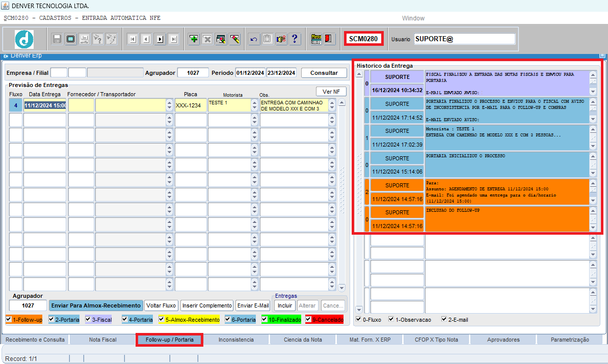Click the Ver NF button
This screenshot has width=608, height=364.
[x=331, y=92]
